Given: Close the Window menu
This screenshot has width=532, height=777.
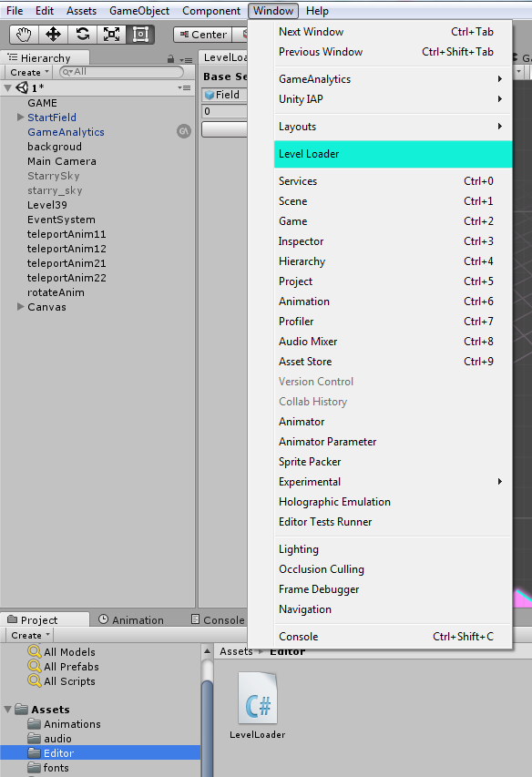Looking at the screenshot, I should coord(273,10).
